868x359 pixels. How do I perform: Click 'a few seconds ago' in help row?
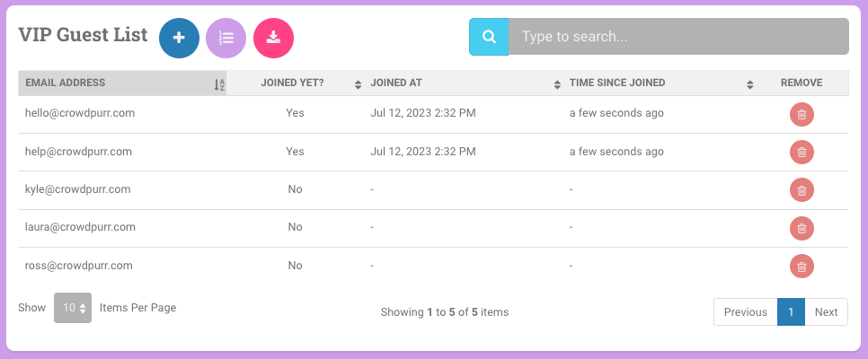coord(616,151)
